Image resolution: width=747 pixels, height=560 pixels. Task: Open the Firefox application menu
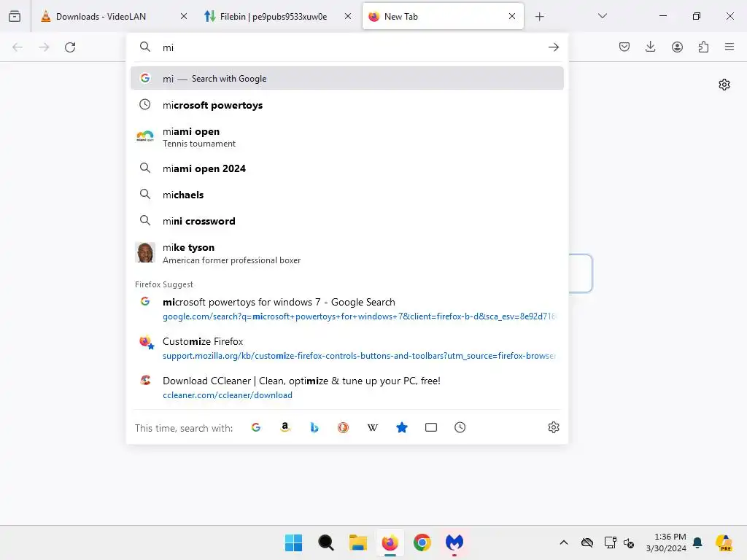pos(729,47)
